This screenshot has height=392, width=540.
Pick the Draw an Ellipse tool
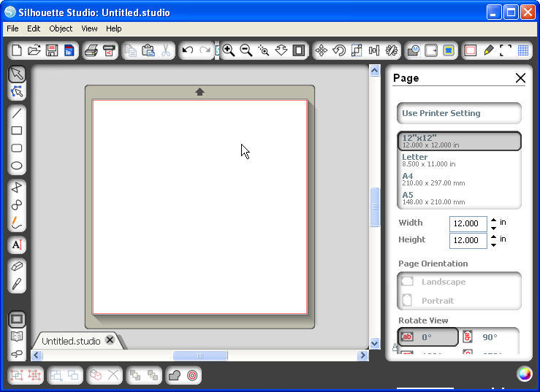tap(17, 166)
